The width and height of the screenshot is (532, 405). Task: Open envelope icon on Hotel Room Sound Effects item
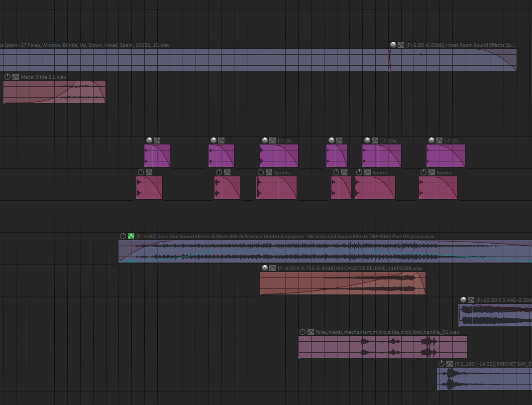pos(401,45)
